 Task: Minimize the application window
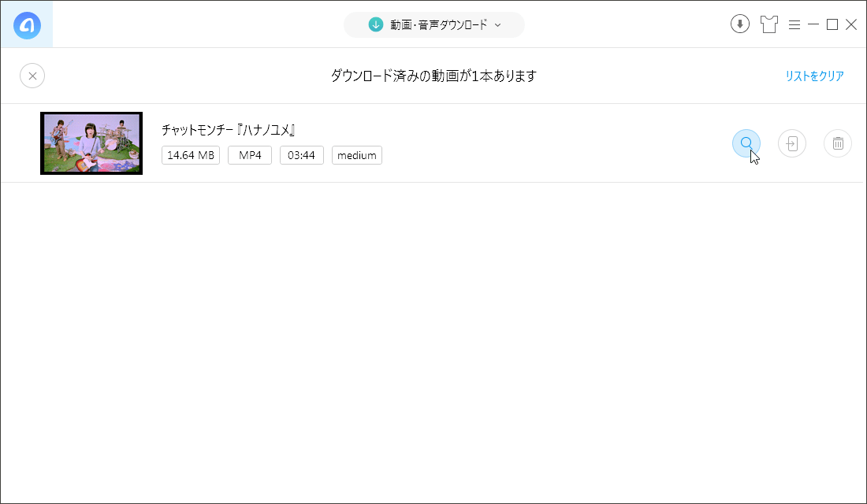click(813, 25)
